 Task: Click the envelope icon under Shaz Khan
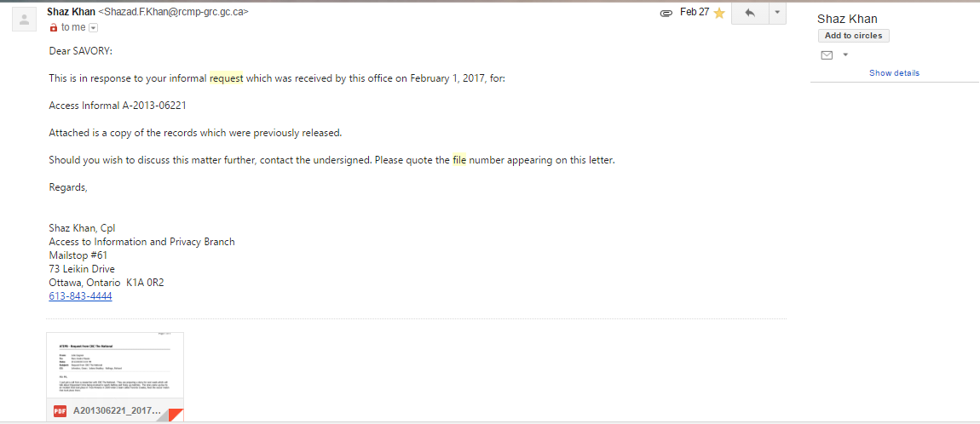click(826, 55)
